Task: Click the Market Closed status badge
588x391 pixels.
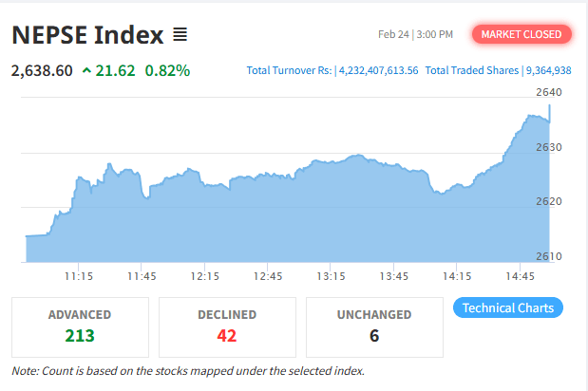Action: pos(522,35)
